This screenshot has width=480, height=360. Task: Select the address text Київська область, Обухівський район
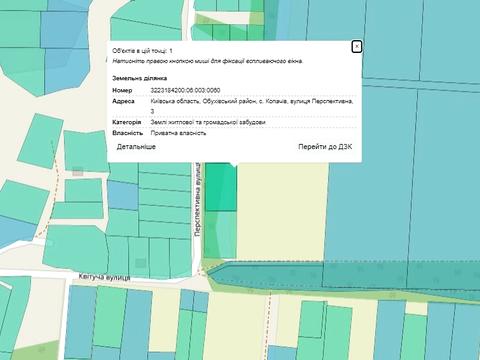click(203, 101)
